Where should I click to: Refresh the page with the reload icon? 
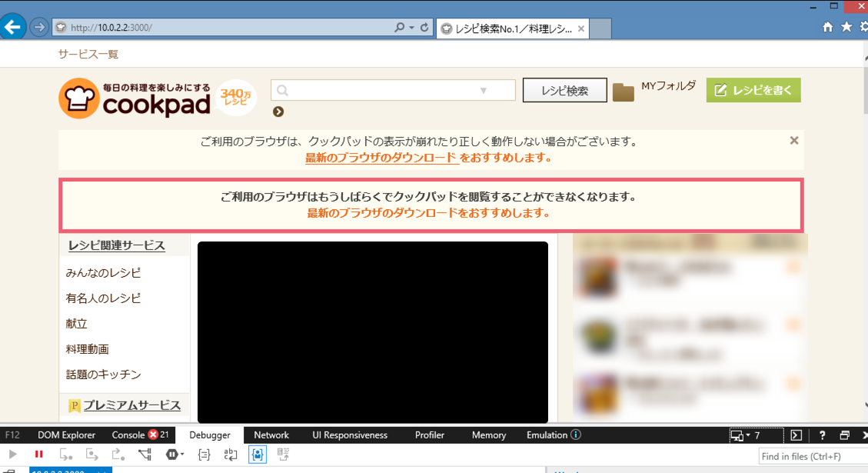click(x=424, y=27)
